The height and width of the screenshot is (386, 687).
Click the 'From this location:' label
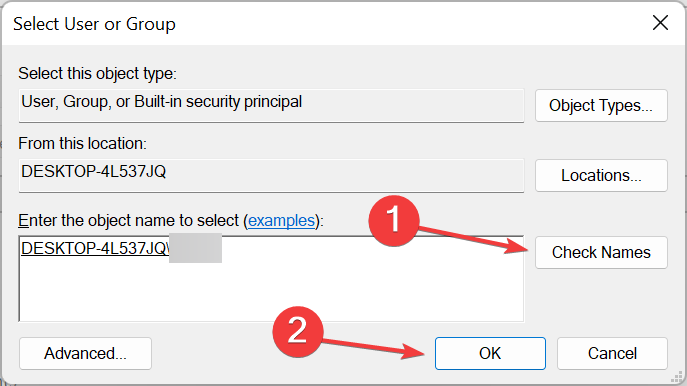[x=82, y=144]
